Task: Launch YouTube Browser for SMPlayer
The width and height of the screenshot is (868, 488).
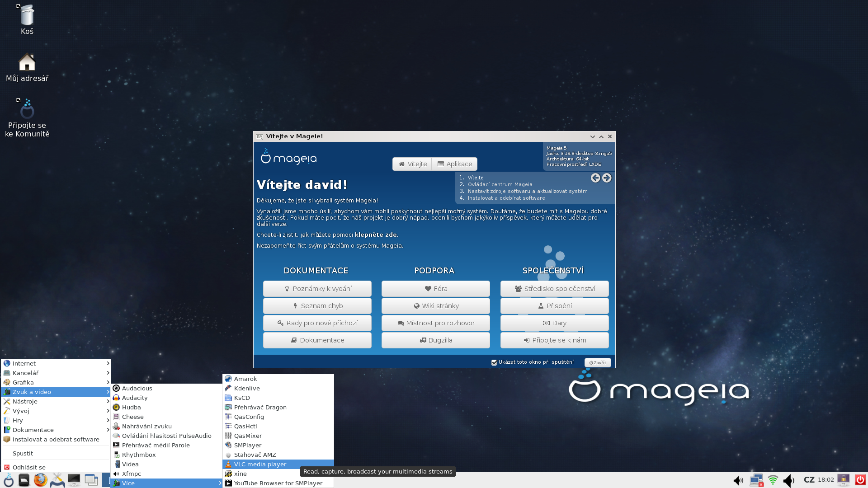Action: [x=278, y=483]
